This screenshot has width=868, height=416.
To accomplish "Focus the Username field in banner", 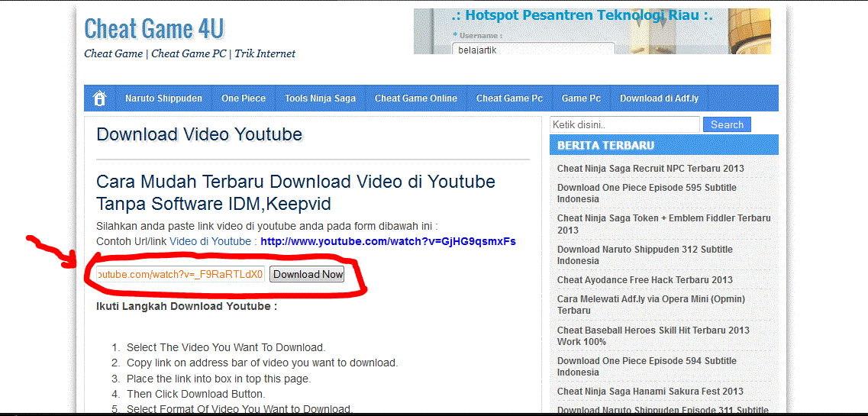I will [x=534, y=49].
